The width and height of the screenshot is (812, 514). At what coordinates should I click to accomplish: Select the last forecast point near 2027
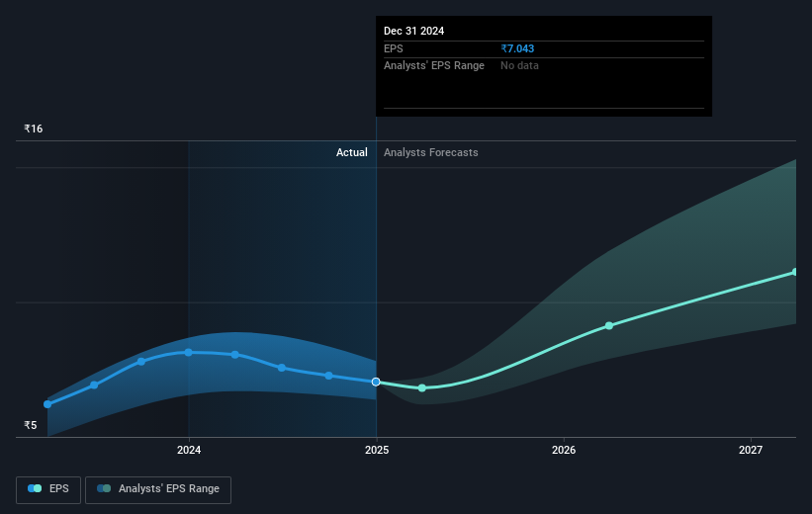coord(795,272)
